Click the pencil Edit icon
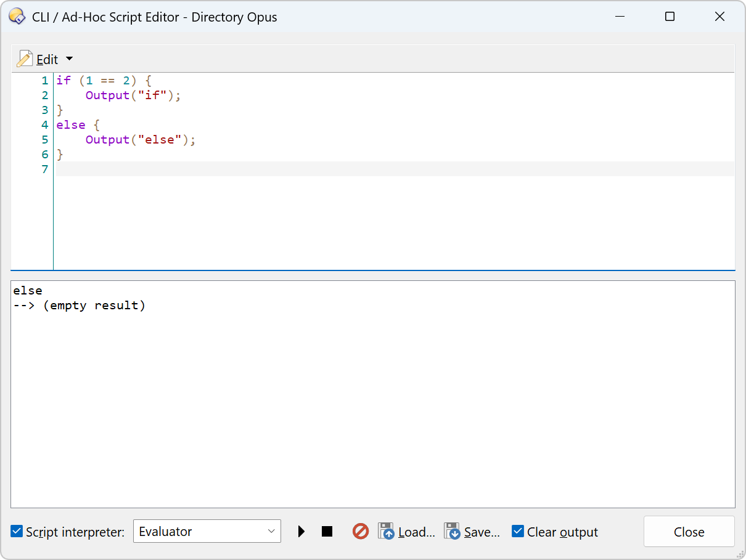746x560 pixels. pyautogui.click(x=25, y=59)
